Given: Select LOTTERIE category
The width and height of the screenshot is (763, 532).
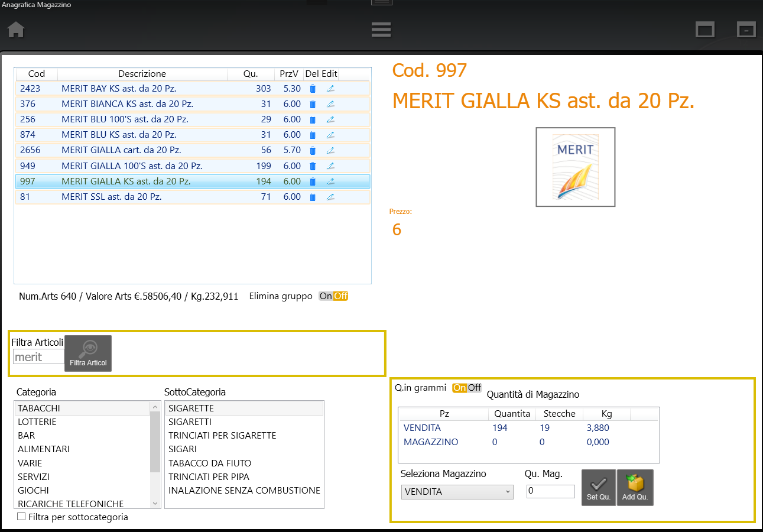Looking at the screenshot, I should (82, 422).
